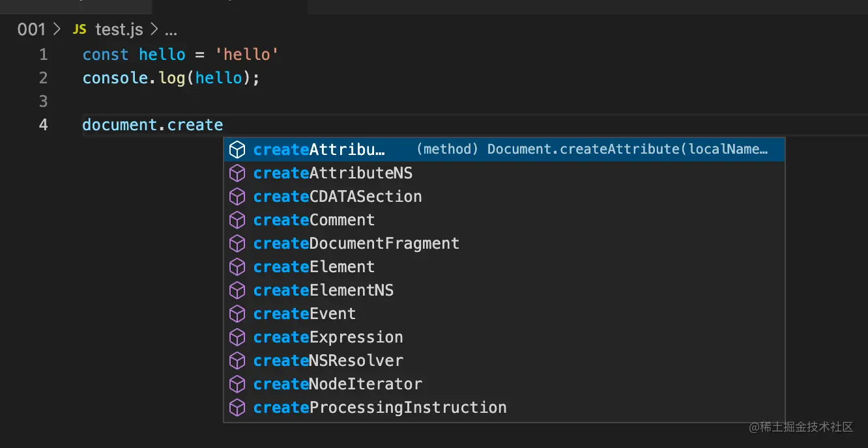Click the JS file icon in breadcrumb
Image resolution: width=868 pixels, height=448 pixels.
[x=79, y=29]
